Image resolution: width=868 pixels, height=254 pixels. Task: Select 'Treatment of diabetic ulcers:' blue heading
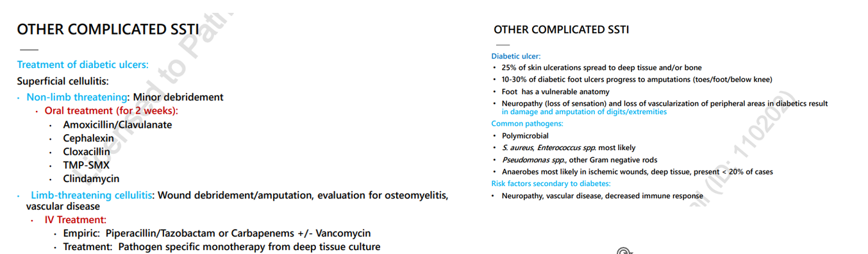(83, 65)
